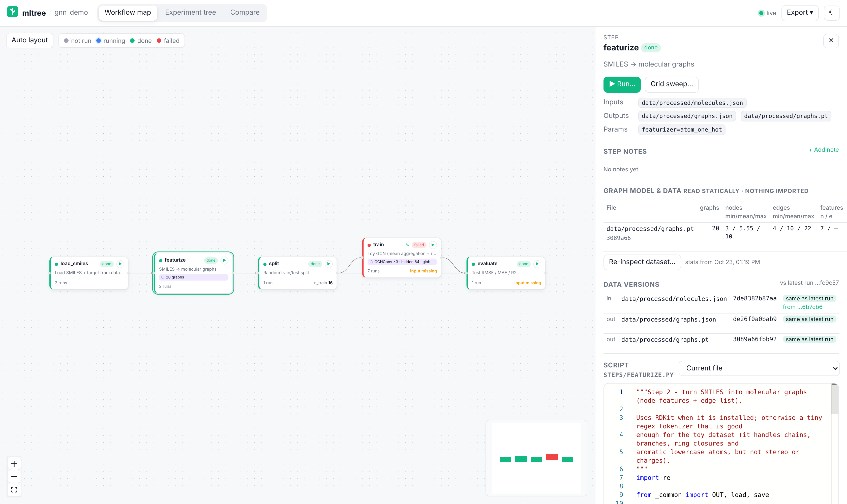
Task: Close the featurize step panel
Action: click(x=831, y=41)
